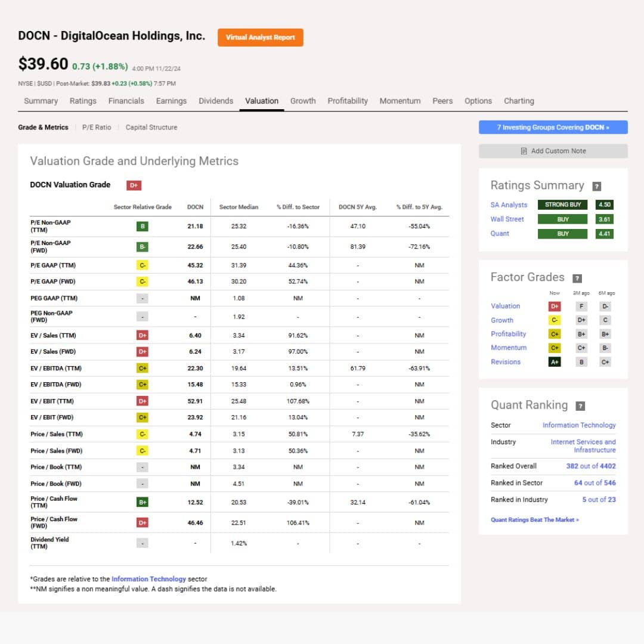The width and height of the screenshot is (644, 644).
Task: Click the STRONG BUY rating badge for SA Analysts
Action: pos(563,205)
